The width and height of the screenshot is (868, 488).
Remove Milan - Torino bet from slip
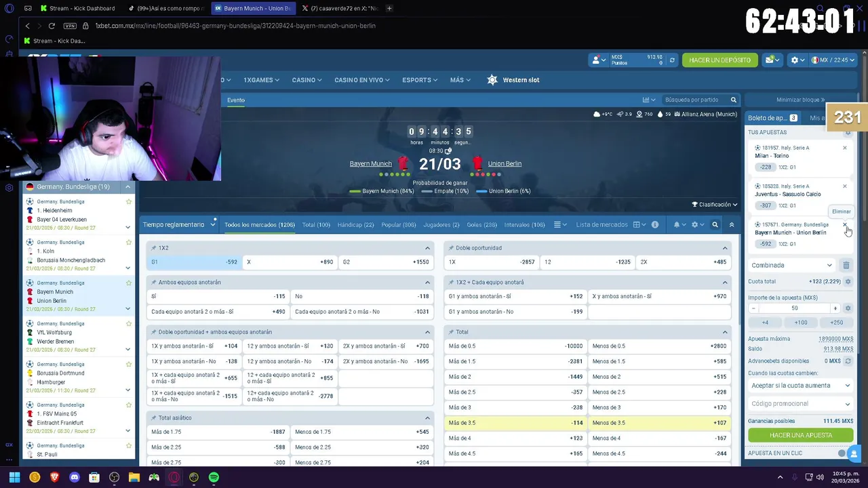point(845,148)
